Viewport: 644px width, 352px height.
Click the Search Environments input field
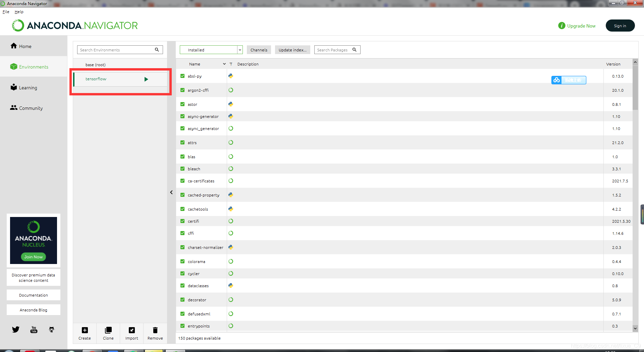point(114,49)
